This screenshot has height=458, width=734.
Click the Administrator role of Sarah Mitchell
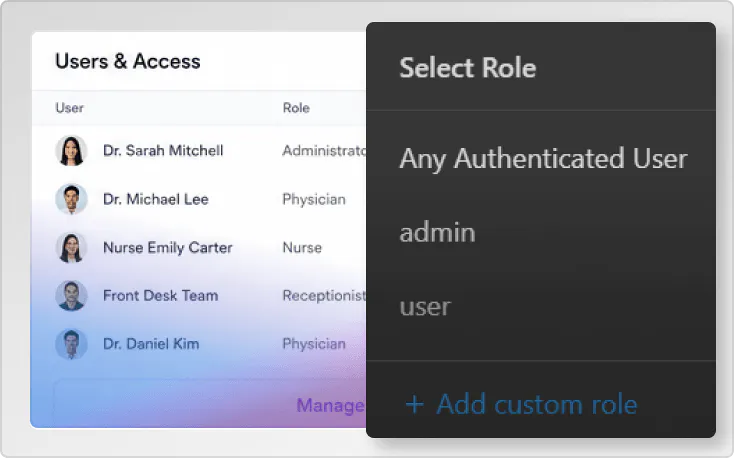pos(324,151)
